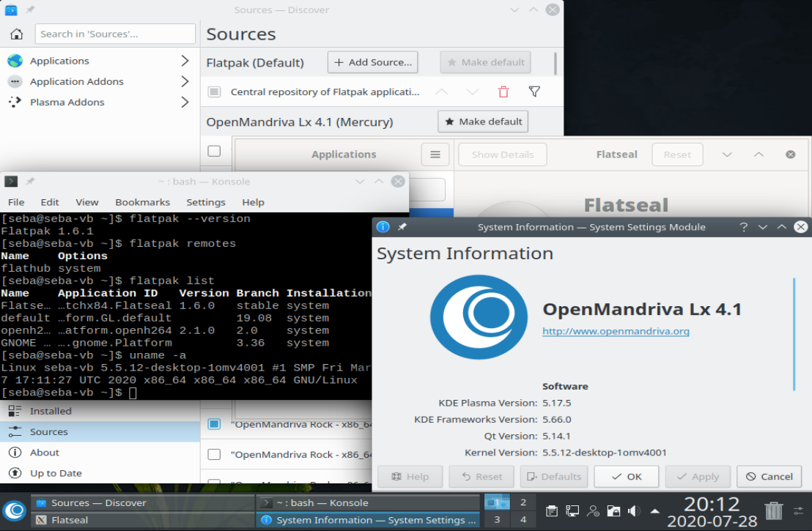
Task: Delete the Flatpak central repository source
Action: (503, 92)
